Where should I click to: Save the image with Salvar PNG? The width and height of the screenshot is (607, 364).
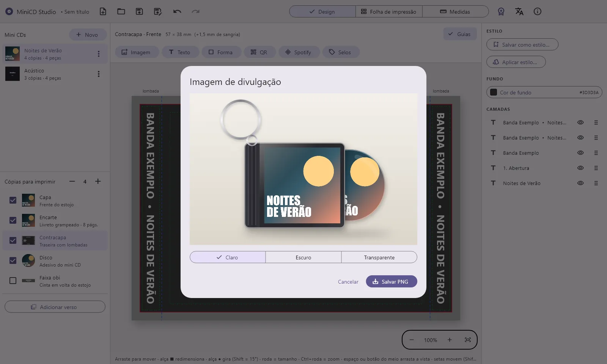tap(392, 281)
